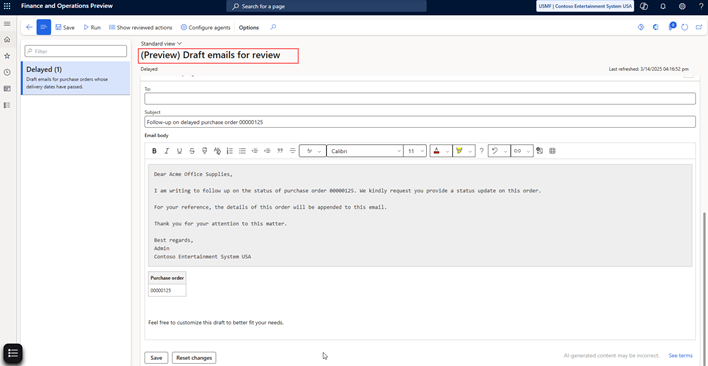Image resolution: width=708 pixels, height=366 pixels.
Task: Open Workspaces icon in the sidebar
Action: click(x=7, y=88)
